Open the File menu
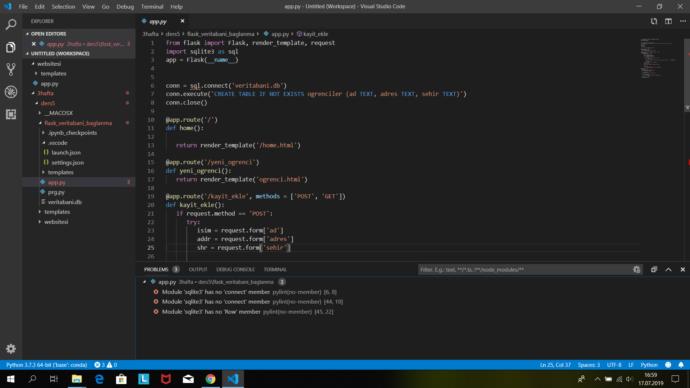Screen dimensions: 690x388 23,7
